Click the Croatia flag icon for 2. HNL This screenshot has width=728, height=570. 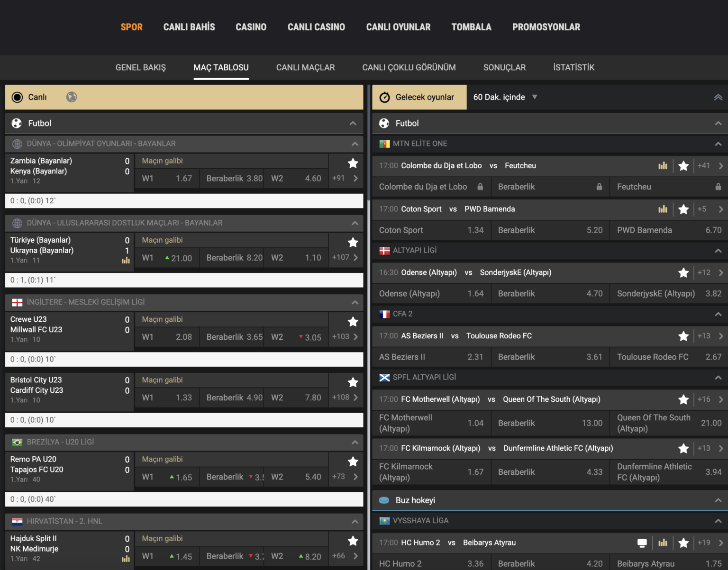(17, 521)
